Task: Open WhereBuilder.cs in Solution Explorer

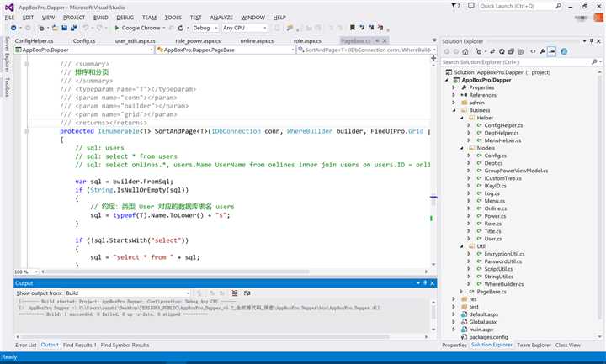Action: (503, 284)
